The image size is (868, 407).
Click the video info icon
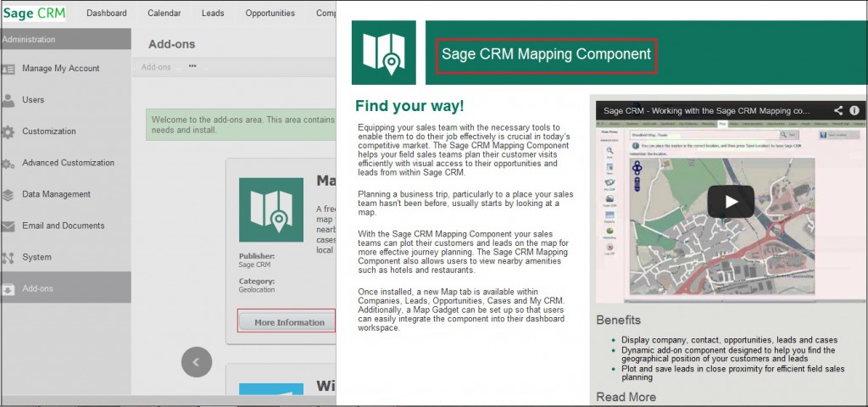tap(854, 110)
